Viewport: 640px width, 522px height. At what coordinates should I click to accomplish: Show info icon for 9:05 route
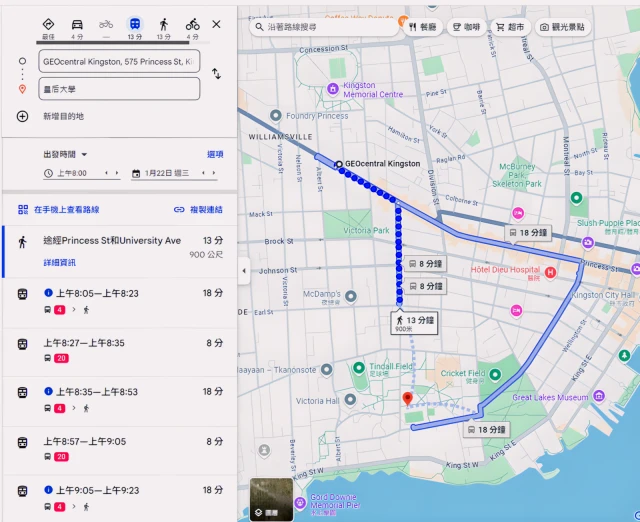[48, 489]
